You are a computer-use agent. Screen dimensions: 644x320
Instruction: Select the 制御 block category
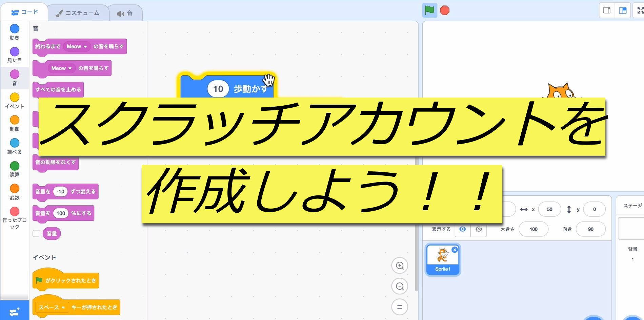pyautogui.click(x=15, y=123)
